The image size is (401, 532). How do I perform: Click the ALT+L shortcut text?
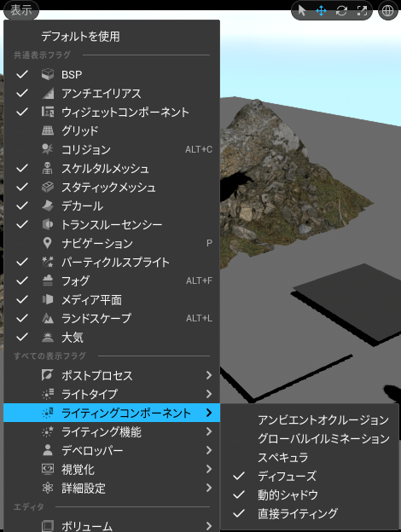[x=199, y=318]
